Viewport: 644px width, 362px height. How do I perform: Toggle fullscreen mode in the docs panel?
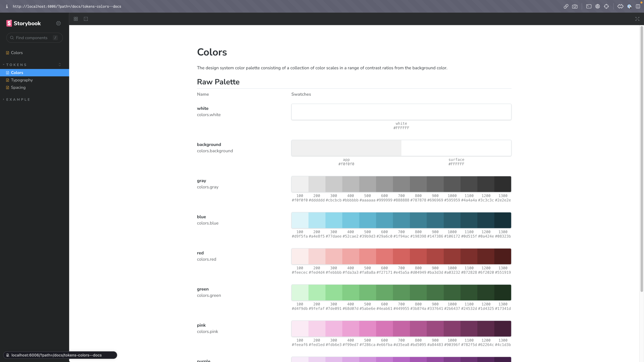tap(637, 19)
